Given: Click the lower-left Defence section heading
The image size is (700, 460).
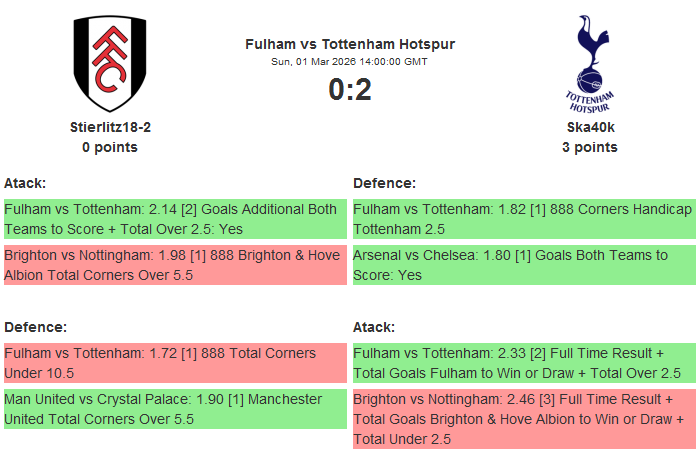Looking at the screenshot, I should (35, 327).
